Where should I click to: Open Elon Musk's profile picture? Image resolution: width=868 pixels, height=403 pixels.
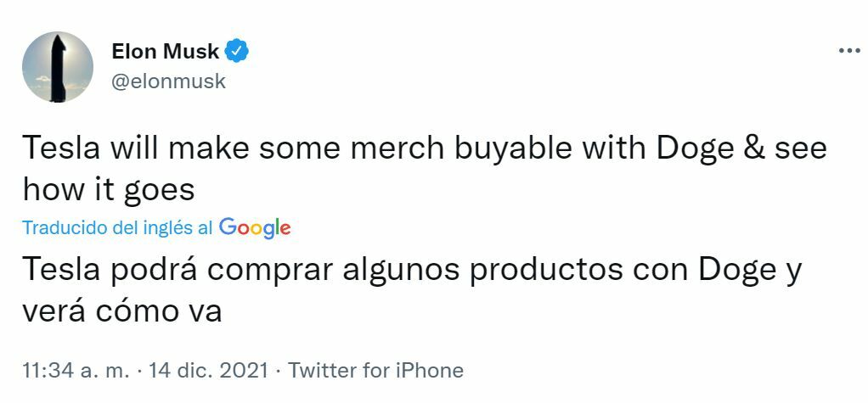tap(58, 67)
